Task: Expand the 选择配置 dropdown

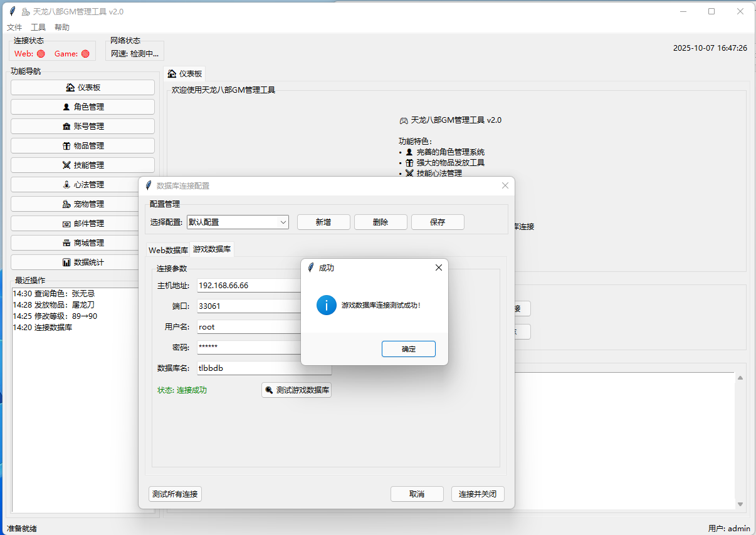Action: 282,222
